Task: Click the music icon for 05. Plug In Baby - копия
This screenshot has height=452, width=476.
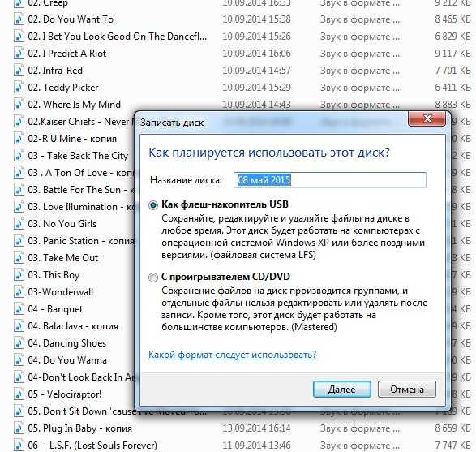Action: point(19,428)
